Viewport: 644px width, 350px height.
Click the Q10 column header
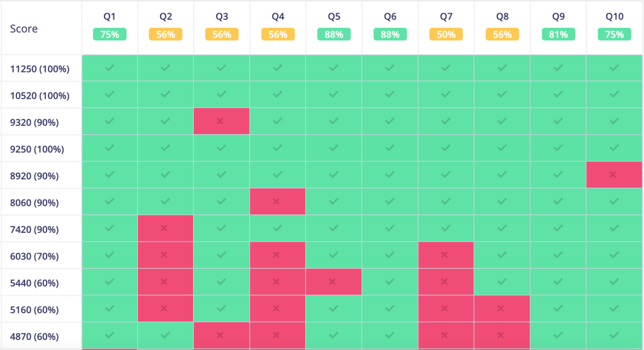click(x=614, y=15)
